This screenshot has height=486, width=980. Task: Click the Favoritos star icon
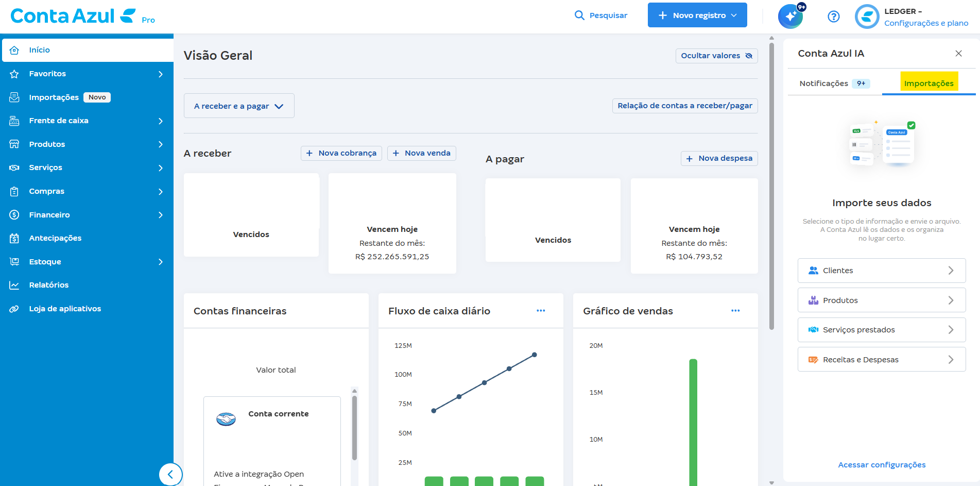point(14,74)
